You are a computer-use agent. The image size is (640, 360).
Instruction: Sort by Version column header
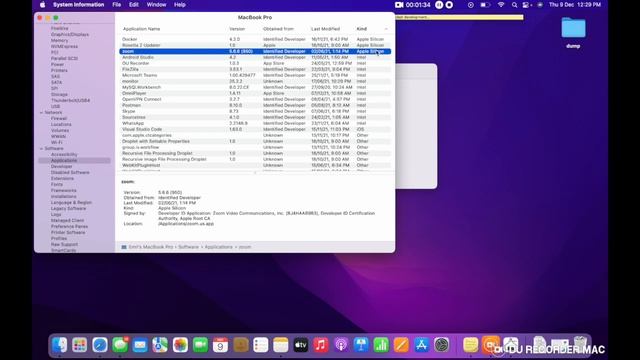pyautogui.click(x=237, y=29)
